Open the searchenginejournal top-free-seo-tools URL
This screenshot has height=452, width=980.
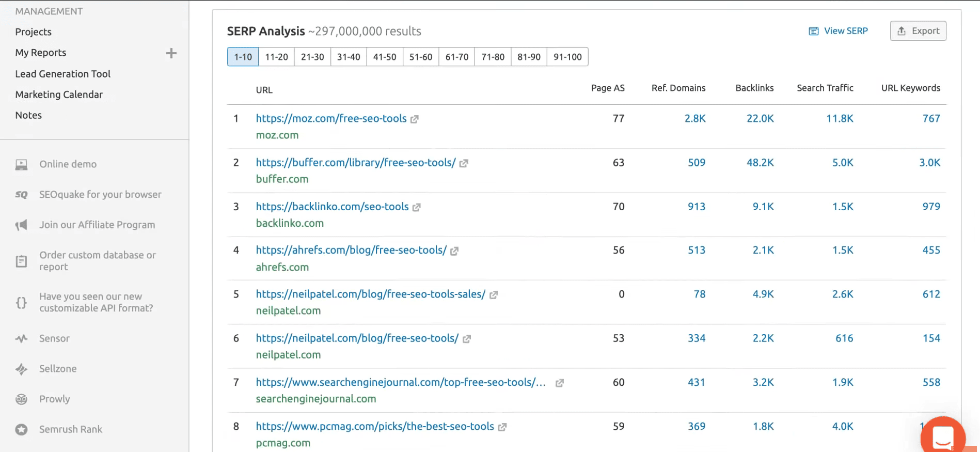(x=401, y=382)
